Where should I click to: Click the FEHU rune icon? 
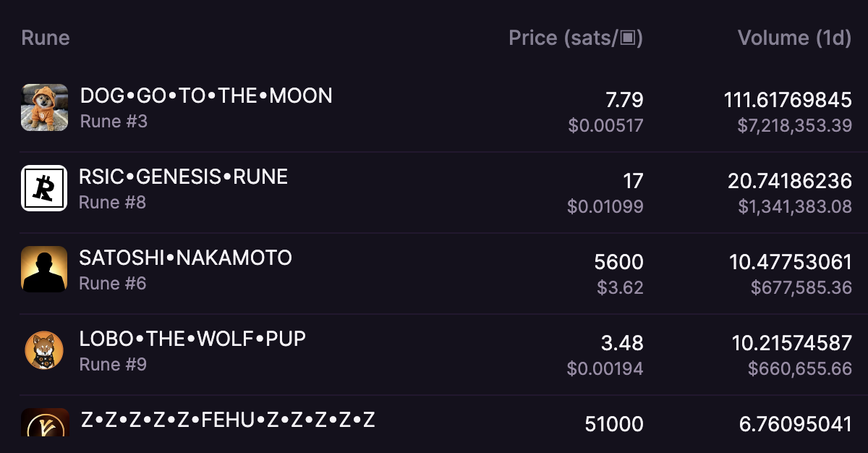click(44, 423)
